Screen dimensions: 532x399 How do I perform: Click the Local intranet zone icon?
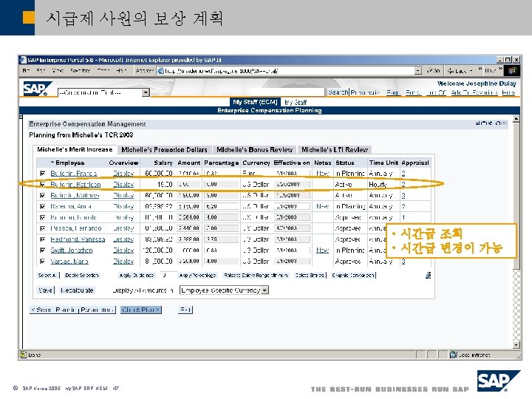click(x=453, y=355)
